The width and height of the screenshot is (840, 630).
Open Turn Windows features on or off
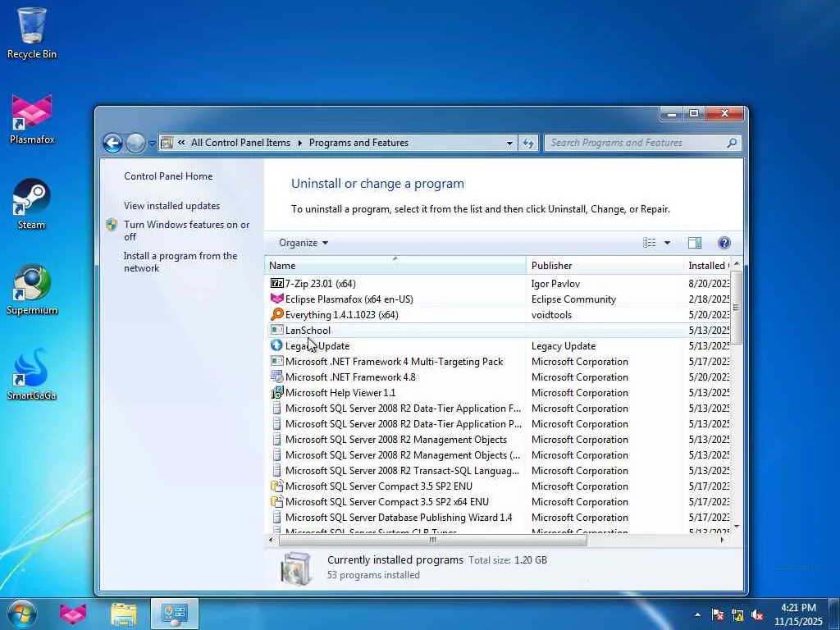pyautogui.click(x=186, y=231)
